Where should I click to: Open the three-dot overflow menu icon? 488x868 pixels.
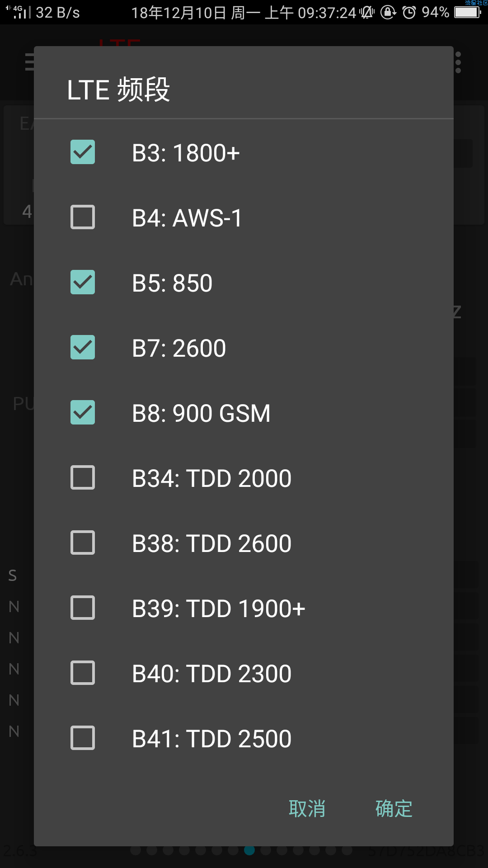(x=458, y=62)
